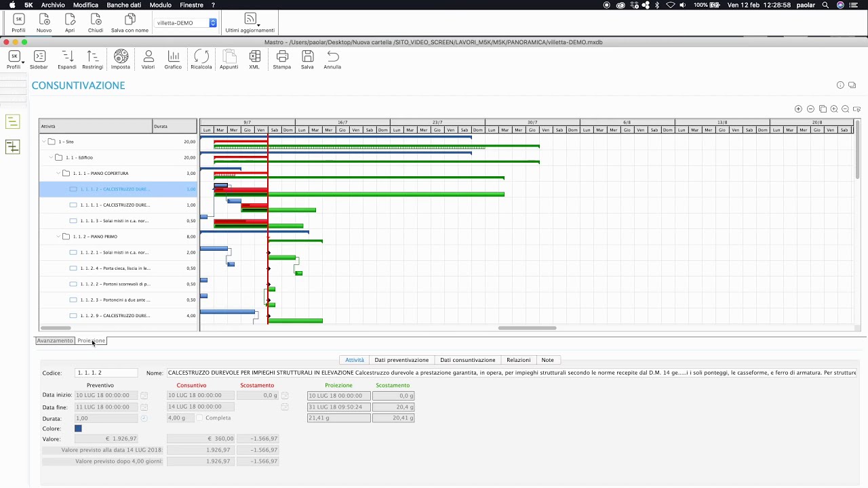Open the Modulo menu

[x=160, y=5]
